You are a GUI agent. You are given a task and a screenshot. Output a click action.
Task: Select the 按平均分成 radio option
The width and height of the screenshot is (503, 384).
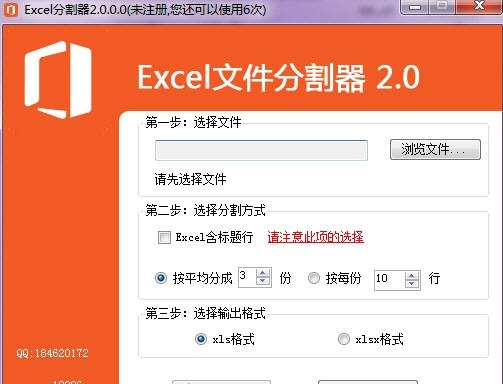[161, 278]
